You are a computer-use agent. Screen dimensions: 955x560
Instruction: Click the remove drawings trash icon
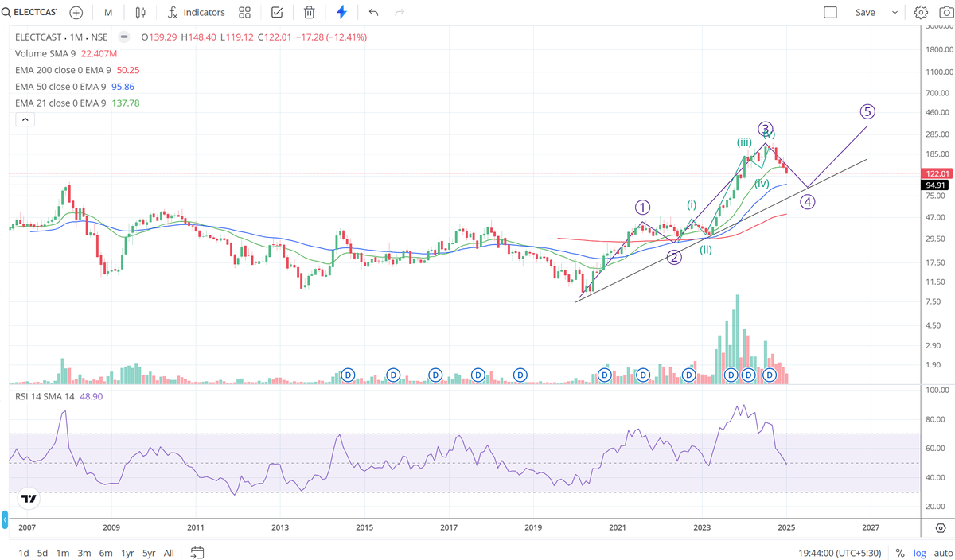click(309, 12)
